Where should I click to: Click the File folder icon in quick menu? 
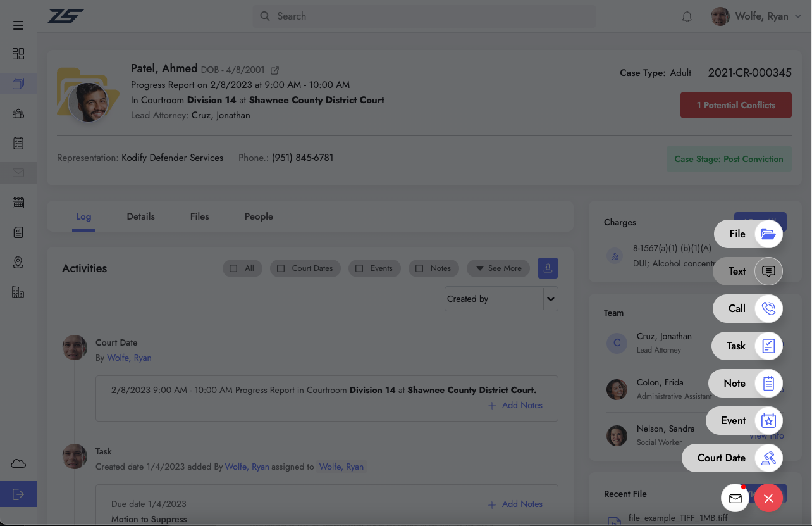768,234
